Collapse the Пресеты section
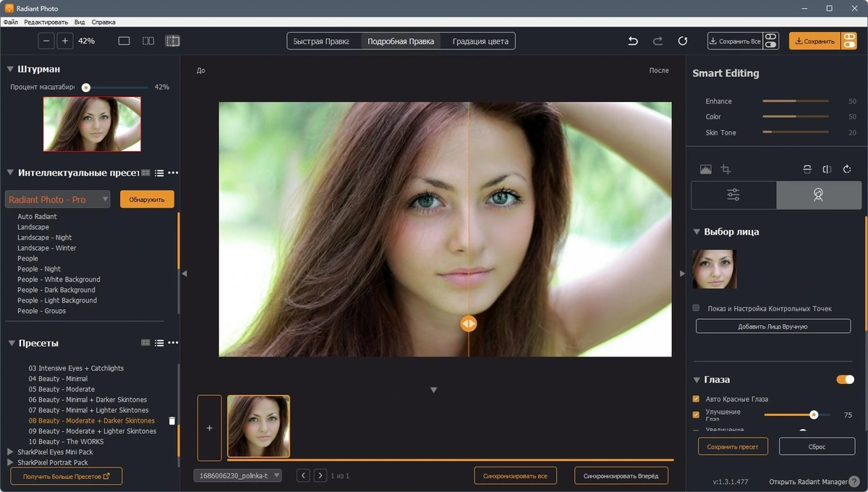868x492 pixels. (10, 343)
